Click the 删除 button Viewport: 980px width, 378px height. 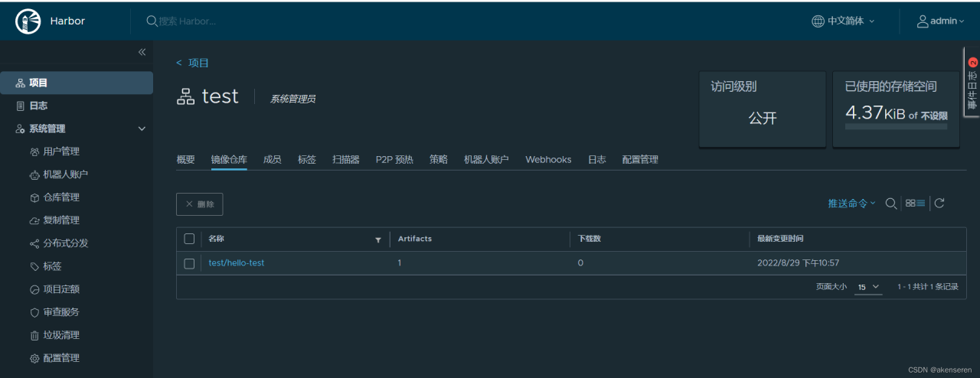[200, 204]
